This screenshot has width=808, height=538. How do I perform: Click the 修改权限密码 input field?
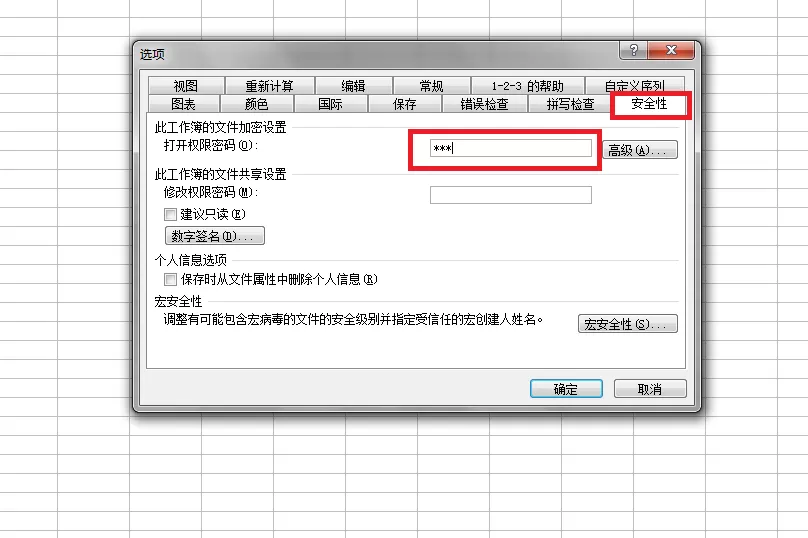pyautogui.click(x=511, y=195)
